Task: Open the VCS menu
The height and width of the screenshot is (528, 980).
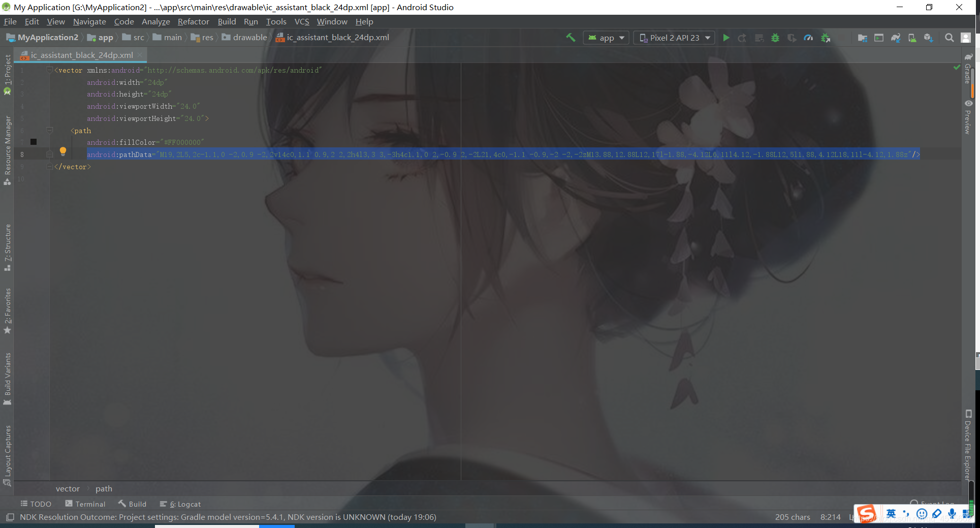Action: (302, 21)
